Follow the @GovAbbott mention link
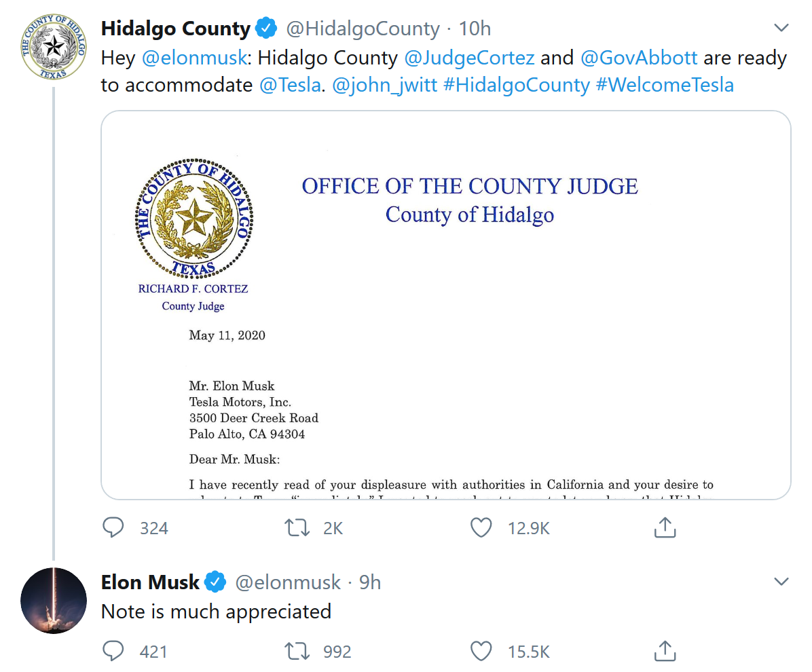The width and height of the screenshot is (812, 672). [x=639, y=58]
